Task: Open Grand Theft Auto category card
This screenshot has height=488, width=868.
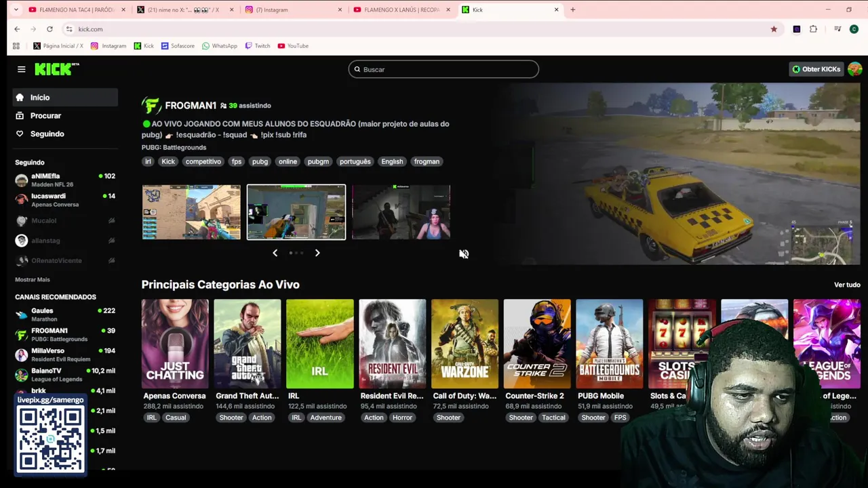Action: click(248, 344)
